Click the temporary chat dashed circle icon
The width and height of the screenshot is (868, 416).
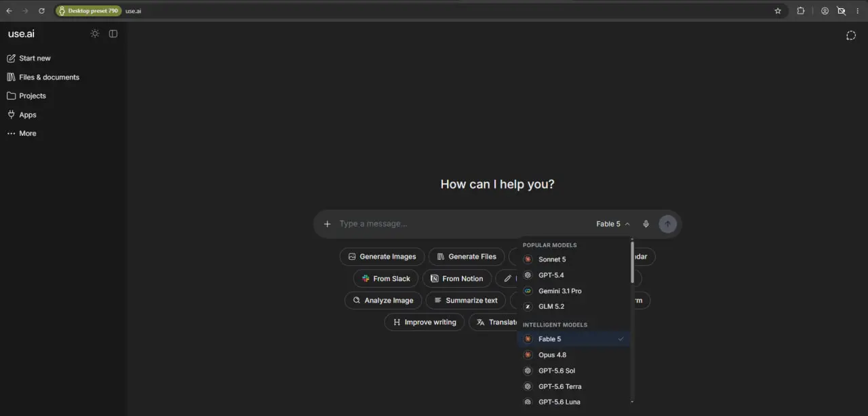click(x=851, y=35)
